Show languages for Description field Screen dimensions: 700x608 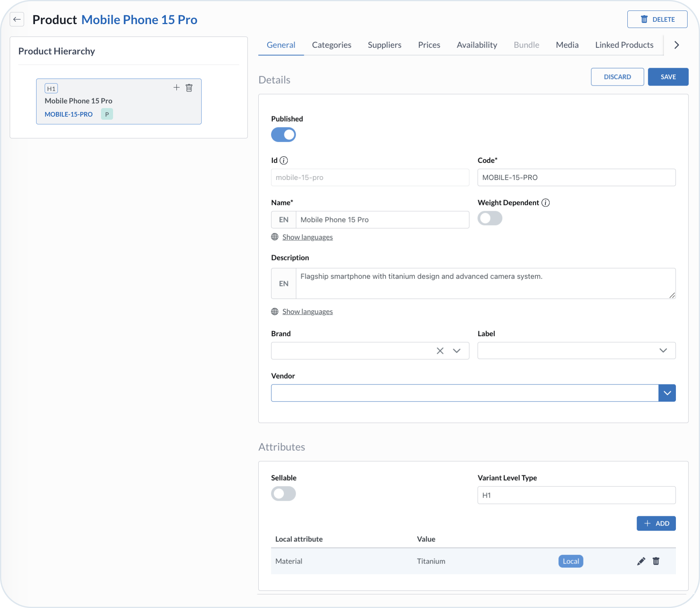pos(308,312)
